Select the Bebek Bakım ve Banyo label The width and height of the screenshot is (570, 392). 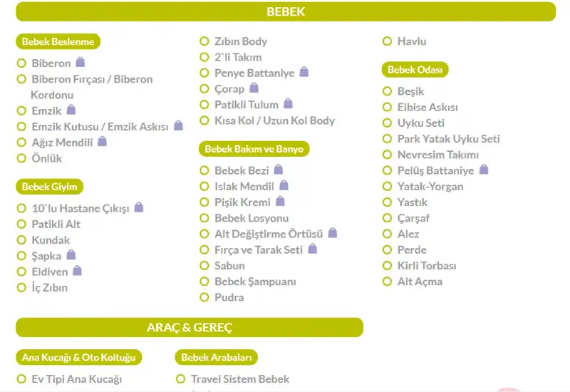254,149
